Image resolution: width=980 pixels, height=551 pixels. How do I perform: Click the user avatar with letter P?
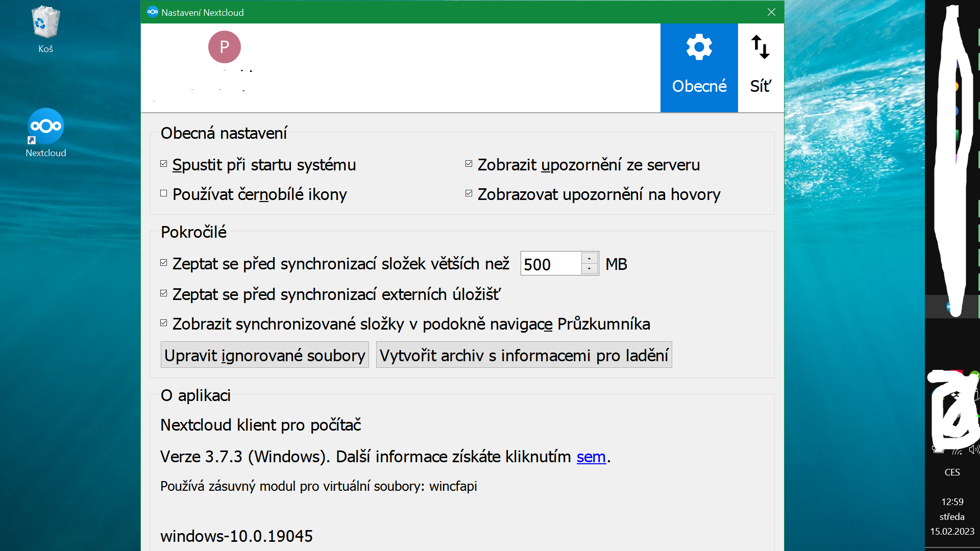[224, 46]
